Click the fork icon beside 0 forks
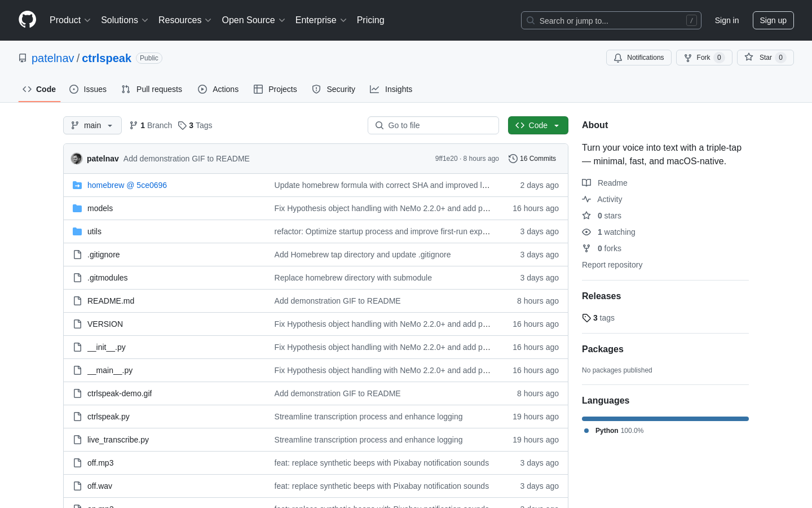812x508 pixels. tap(586, 248)
